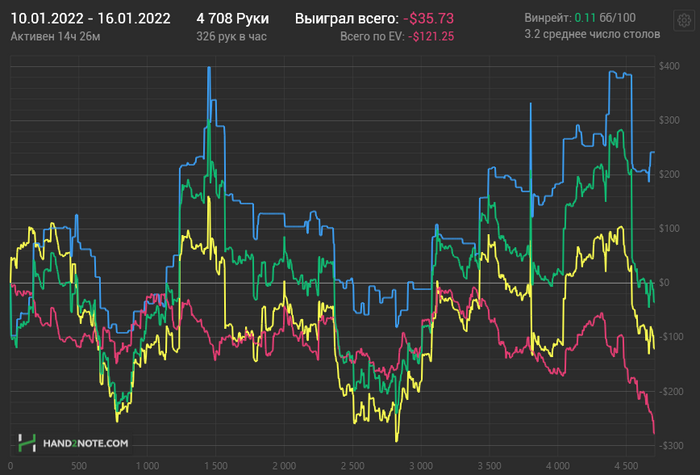Click the $300 y-axis label
The height and width of the screenshot is (475, 700).
point(669,121)
